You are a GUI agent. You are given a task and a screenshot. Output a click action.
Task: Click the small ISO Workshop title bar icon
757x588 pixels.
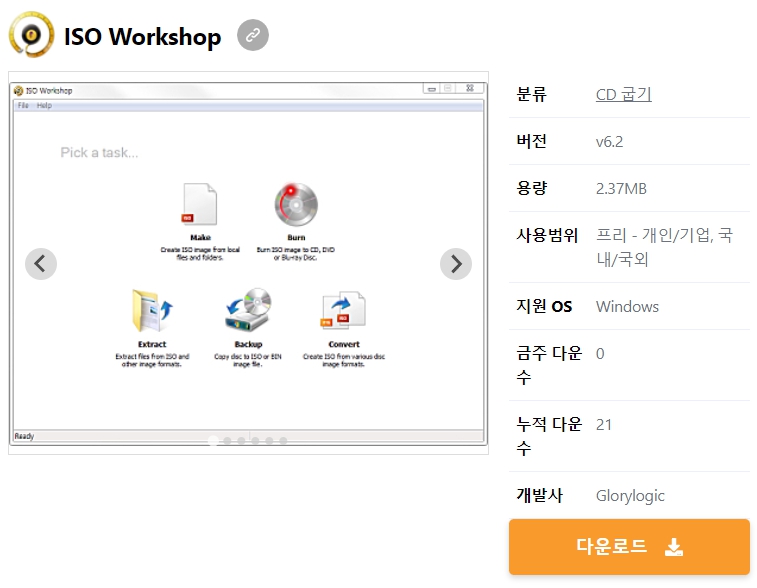19,91
